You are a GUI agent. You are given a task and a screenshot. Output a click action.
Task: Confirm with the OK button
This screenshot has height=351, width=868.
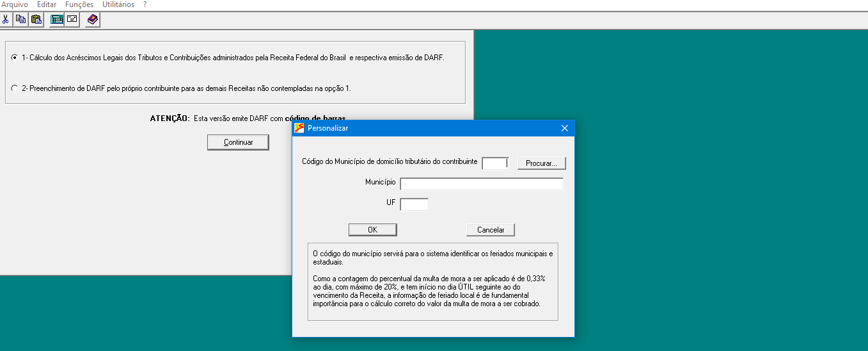click(x=372, y=230)
